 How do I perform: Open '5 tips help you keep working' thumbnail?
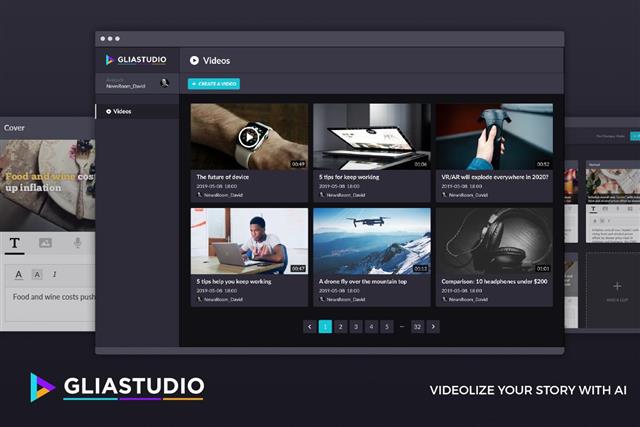click(x=249, y=241)
